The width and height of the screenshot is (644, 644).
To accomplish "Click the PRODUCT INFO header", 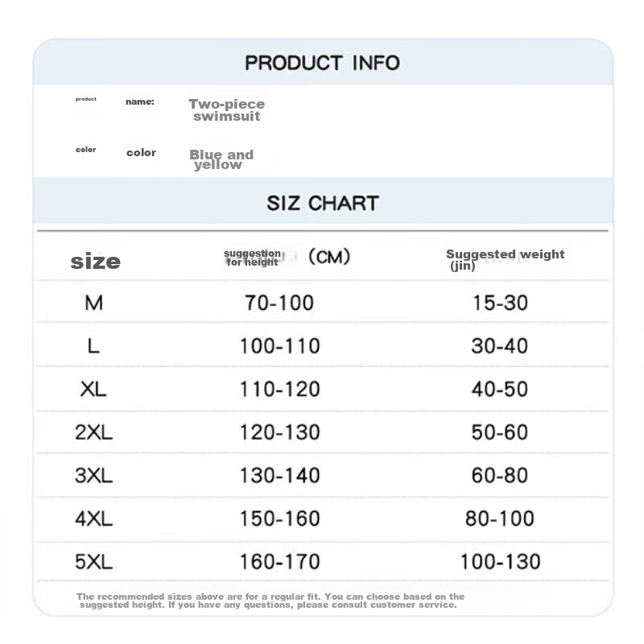I will point(323,63).
